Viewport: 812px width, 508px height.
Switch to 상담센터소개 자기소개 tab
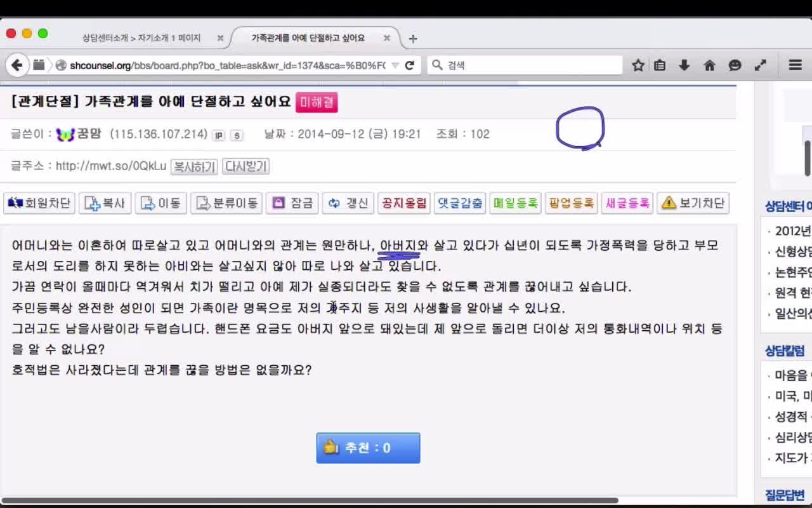tap(141, 38)
